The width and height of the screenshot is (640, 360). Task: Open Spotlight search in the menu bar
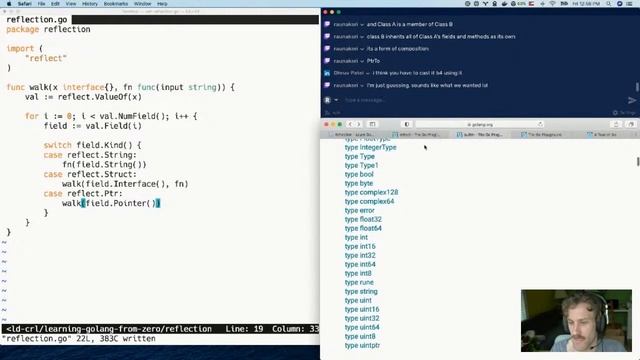609,4
